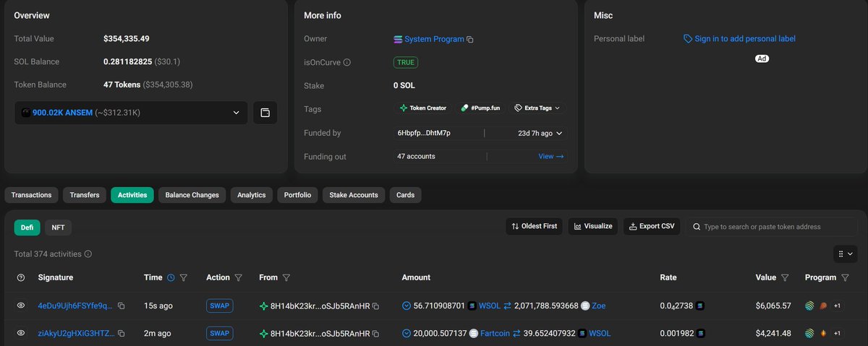Open the Fartcoin token link
The height and width of the screenshot is (346, 868).
pos(495,334)
